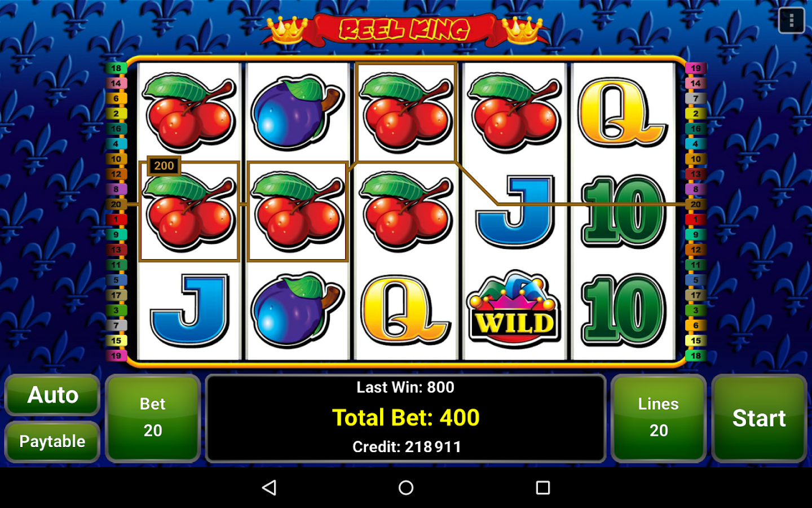
Task: Tap the 200 win amount label
Action: [164, 166]
